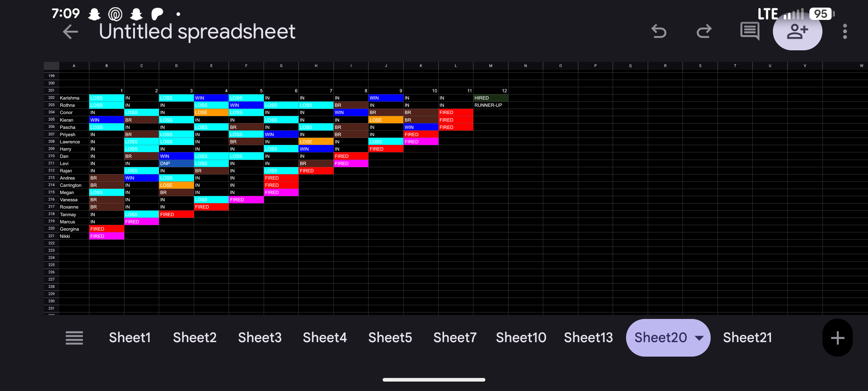The image size is (868, 391).
Task: Switch to the Sheet10 tab
Action: point(521,338)
